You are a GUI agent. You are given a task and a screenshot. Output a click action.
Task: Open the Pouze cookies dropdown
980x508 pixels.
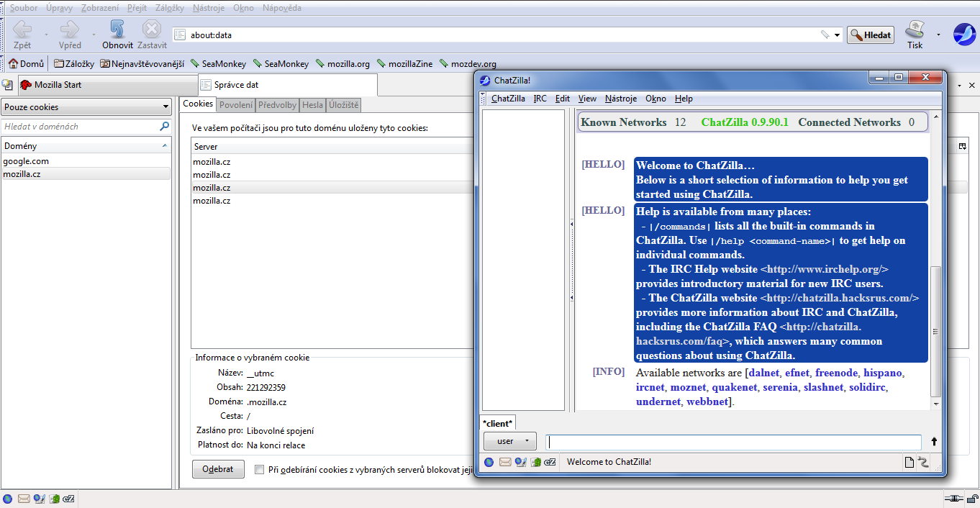point(86,107)
